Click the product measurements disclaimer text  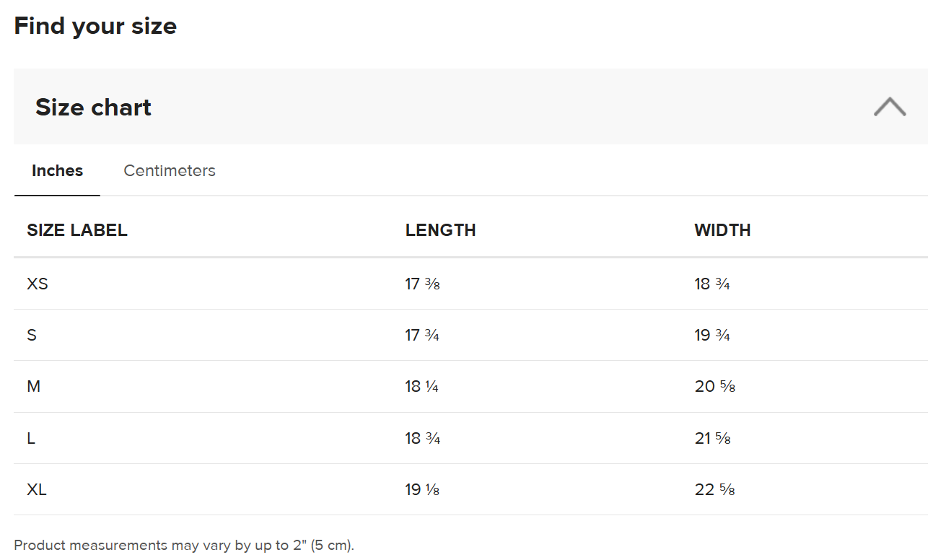click(x=184, y=546)
